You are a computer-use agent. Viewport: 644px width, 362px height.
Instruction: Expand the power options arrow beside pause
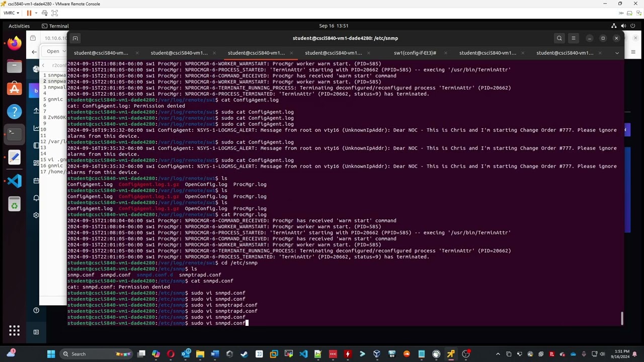point(36,13)
